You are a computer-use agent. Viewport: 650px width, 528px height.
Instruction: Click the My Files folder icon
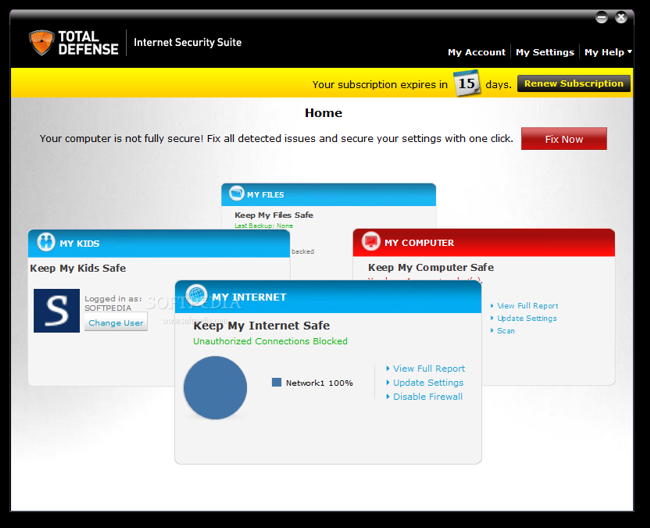point(236,193)
